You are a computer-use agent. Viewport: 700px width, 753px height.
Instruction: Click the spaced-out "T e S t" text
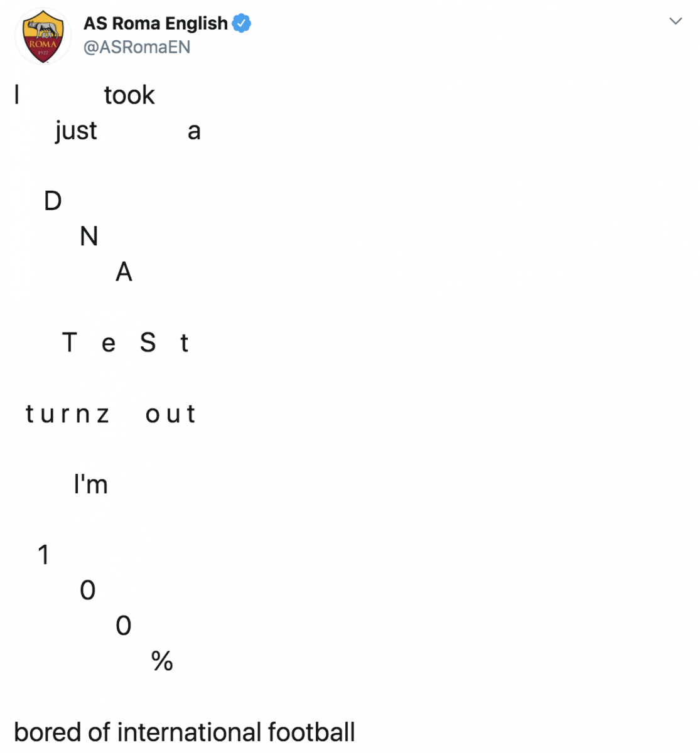[x=126, y=343]
